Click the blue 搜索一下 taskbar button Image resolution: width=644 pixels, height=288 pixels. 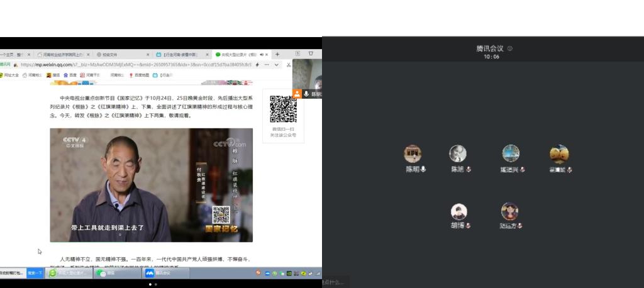click(35, 273)
